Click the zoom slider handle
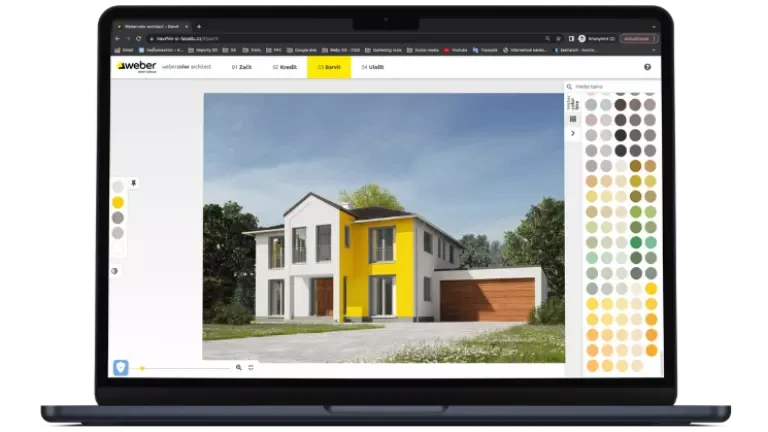 pos(142,368)
